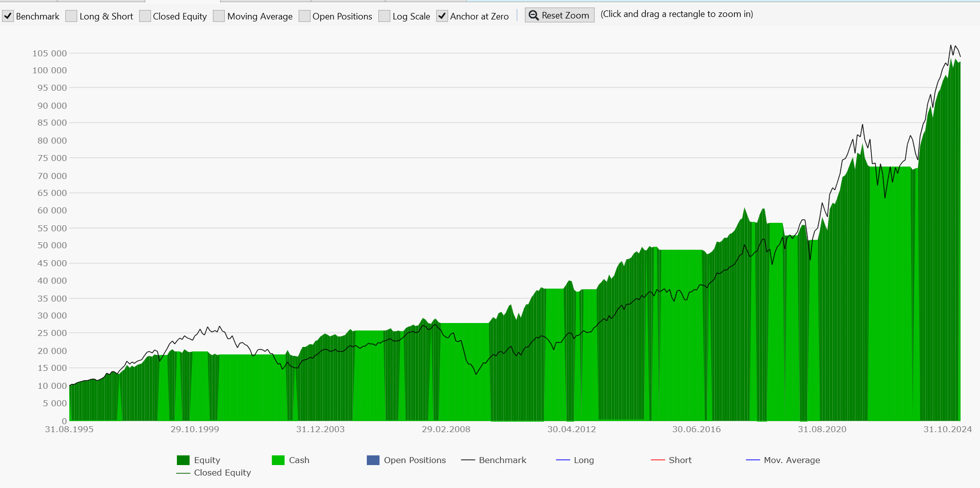Check the Open Positions checkbox
This screenshot has width=980, height=488.
coord(305,16)
